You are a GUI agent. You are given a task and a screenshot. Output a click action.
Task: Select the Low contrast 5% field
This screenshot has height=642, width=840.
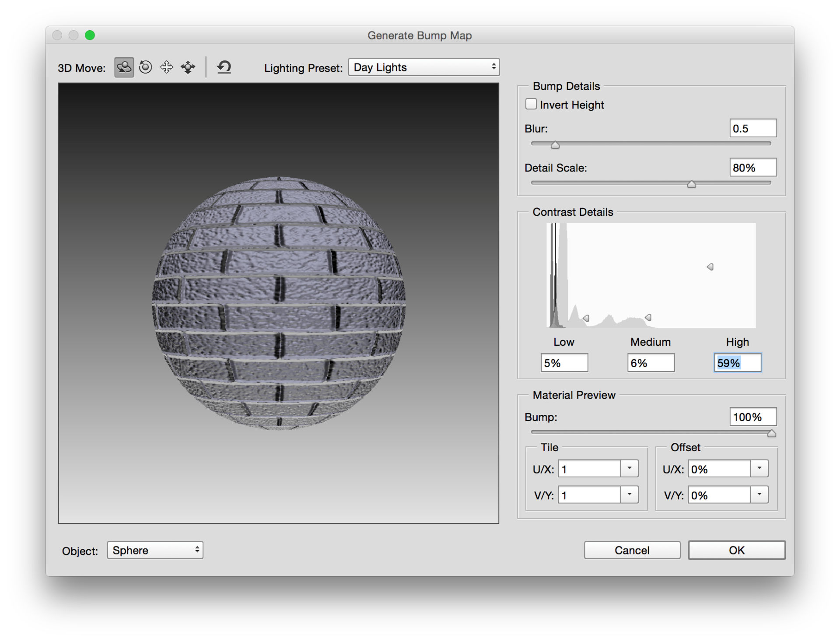pos(564,362)
